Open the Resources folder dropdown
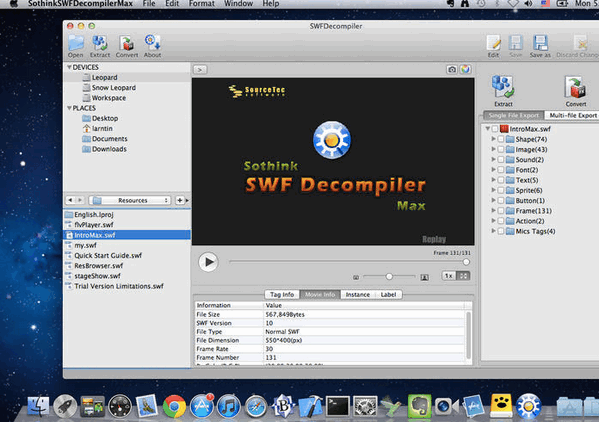 point(130,200)
